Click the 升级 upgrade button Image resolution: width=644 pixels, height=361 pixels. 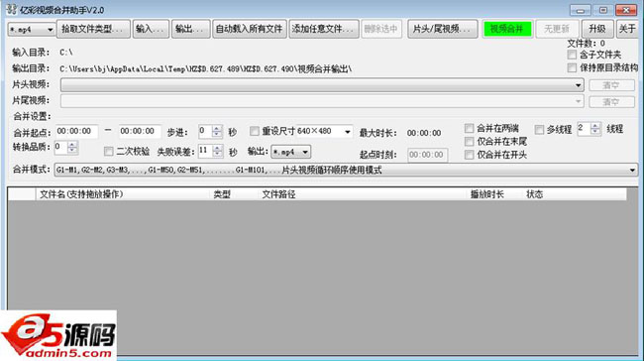pyautogui.click(x=597, y=29)
